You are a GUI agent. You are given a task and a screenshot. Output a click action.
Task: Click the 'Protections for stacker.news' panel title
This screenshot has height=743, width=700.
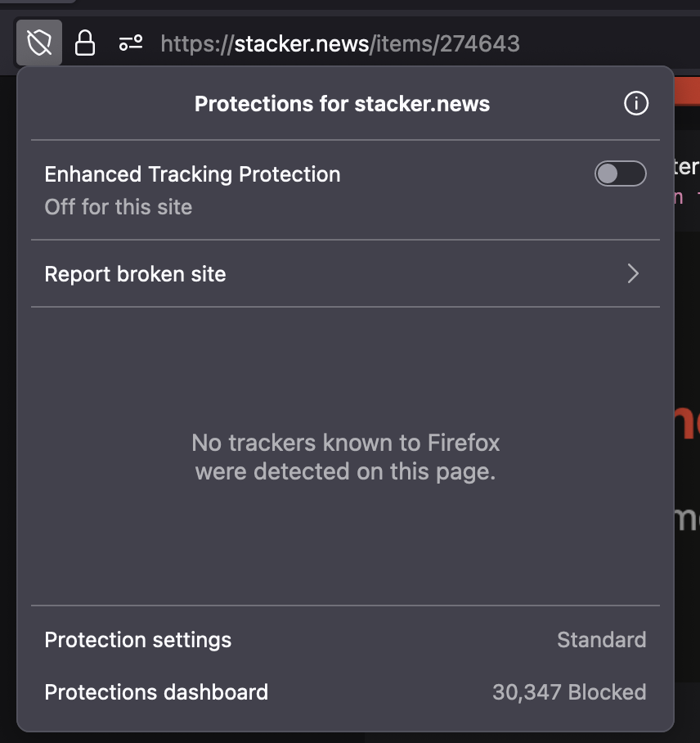[342, 104]
